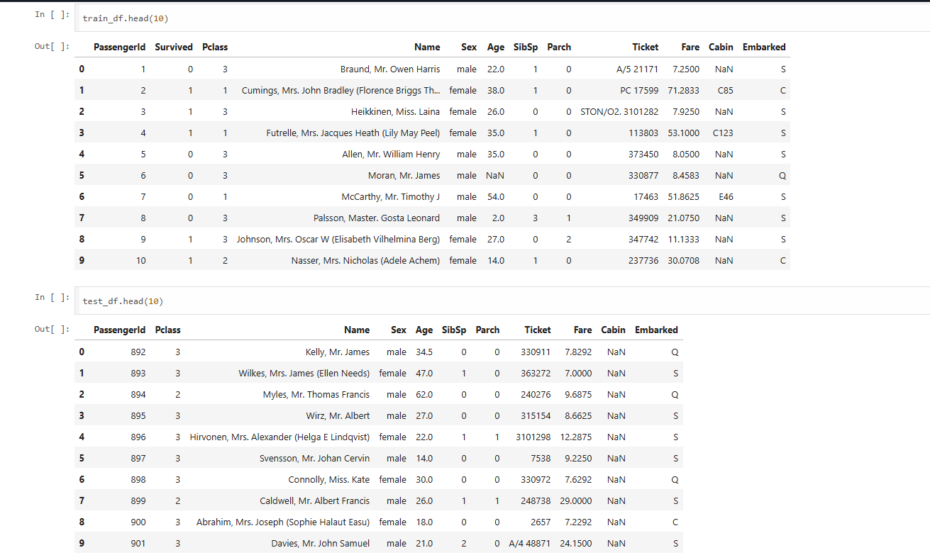The image size is (930, 560).
Task: Click name Caldwell, Mr. Albert Francis
Action: point(315,501)
